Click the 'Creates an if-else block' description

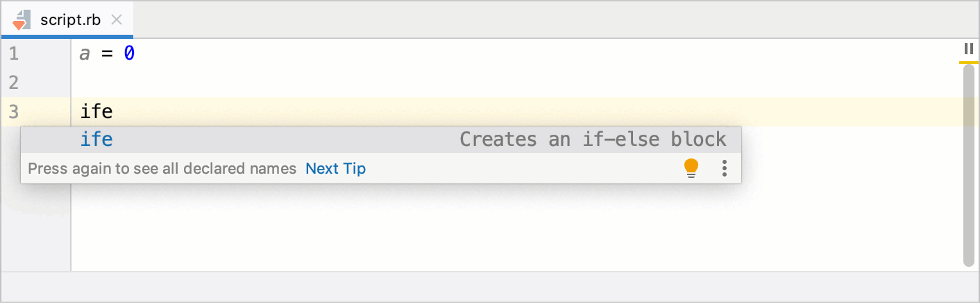593,140
